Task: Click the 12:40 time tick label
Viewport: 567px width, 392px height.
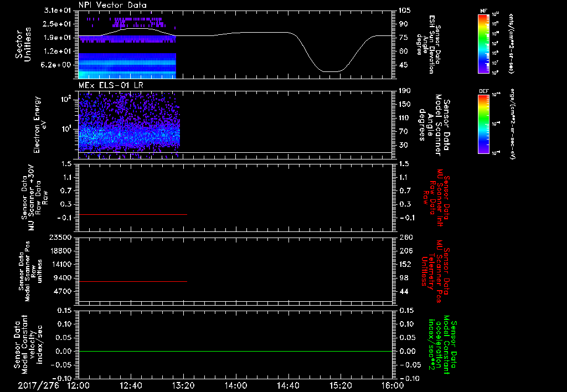Action: click(x=131, y=385)
